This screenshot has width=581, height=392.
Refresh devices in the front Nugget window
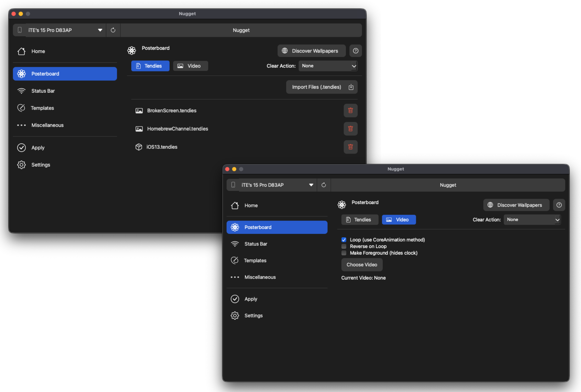323,185
